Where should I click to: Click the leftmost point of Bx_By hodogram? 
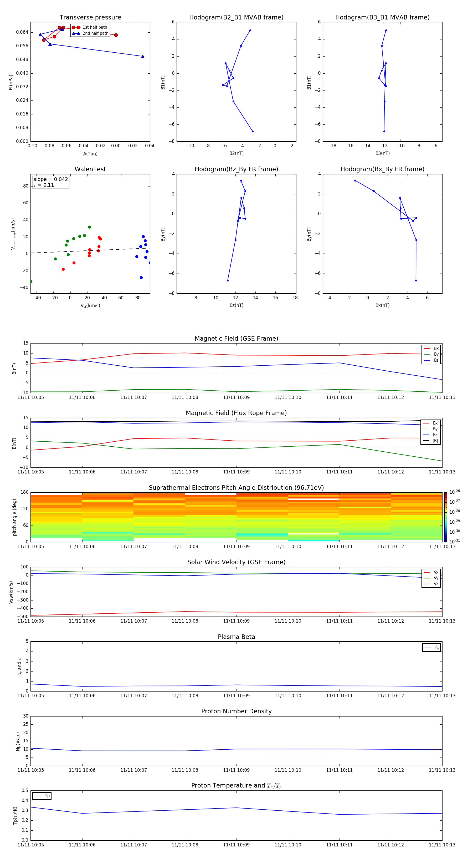(x=355, y=181)
